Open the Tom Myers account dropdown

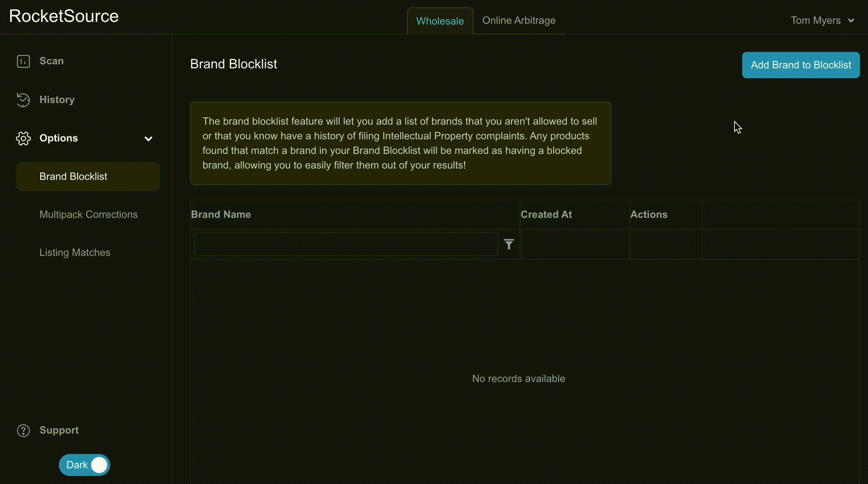[x=823, y=20]
